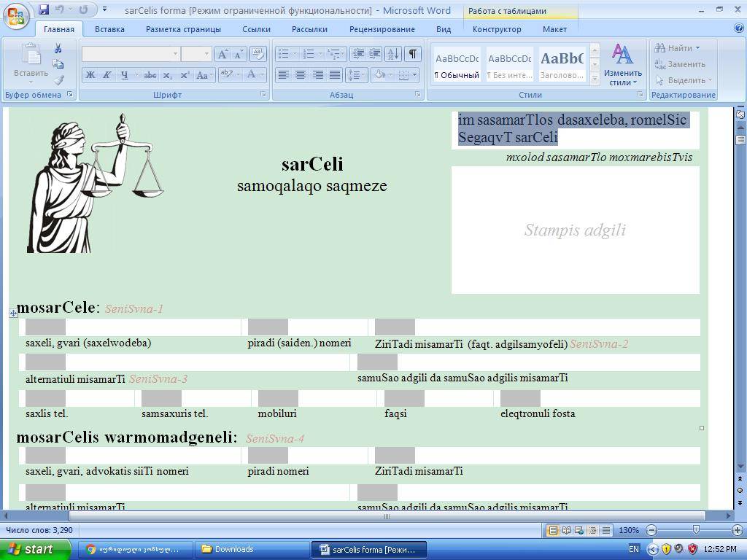747x560 pixels.
Task: Open Абзац dialog launcher
Action: pos(418,94)
